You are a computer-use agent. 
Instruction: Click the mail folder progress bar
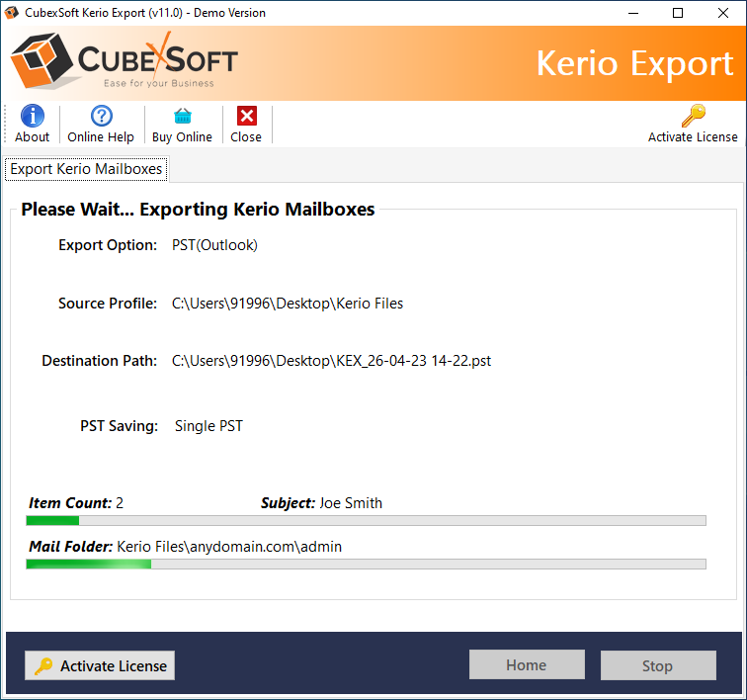(x=366, y=565)
